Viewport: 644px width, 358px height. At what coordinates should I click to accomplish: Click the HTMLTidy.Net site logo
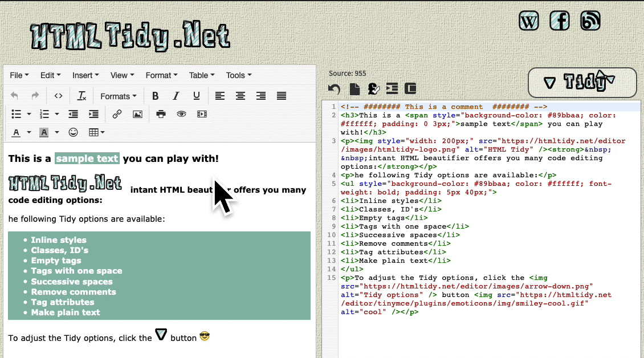click(130, 36)
